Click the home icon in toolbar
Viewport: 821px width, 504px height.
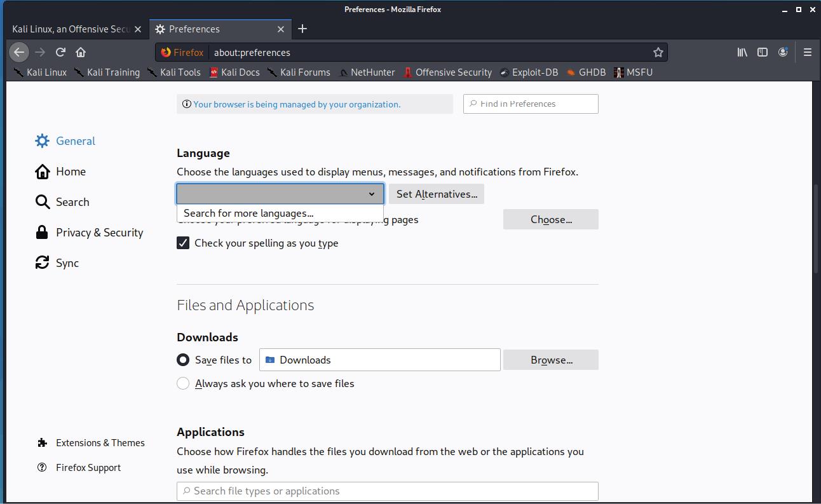[x=81, y=52]
